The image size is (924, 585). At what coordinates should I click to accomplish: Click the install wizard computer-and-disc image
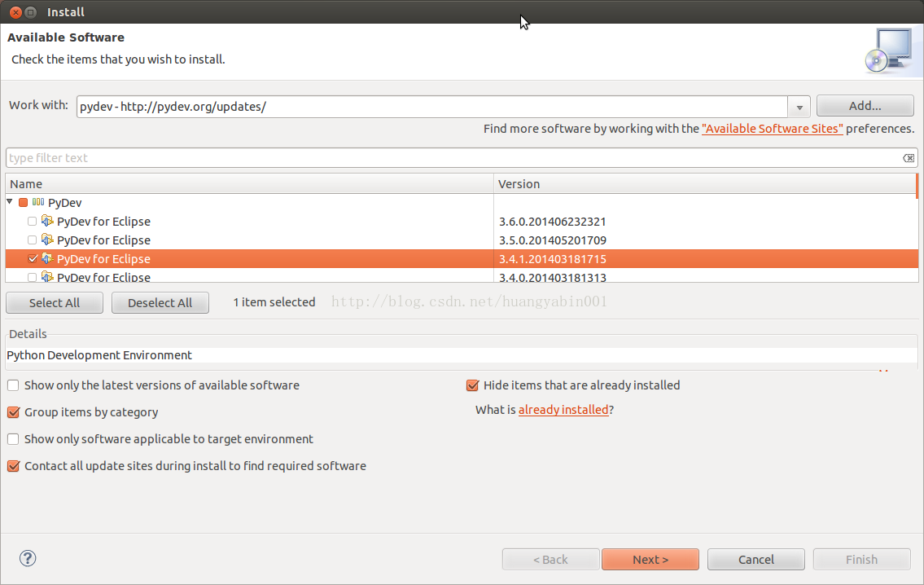(890, 51)
